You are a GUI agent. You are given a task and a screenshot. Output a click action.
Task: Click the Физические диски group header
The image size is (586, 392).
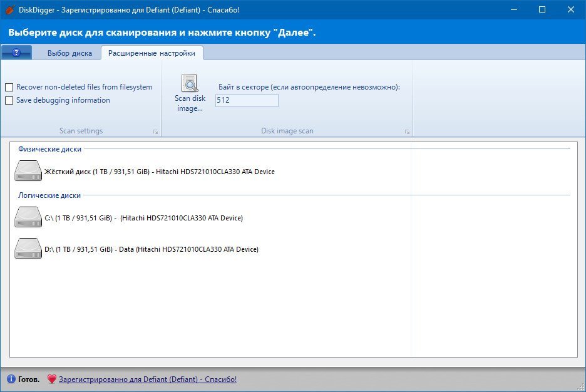tap(49, 149)
